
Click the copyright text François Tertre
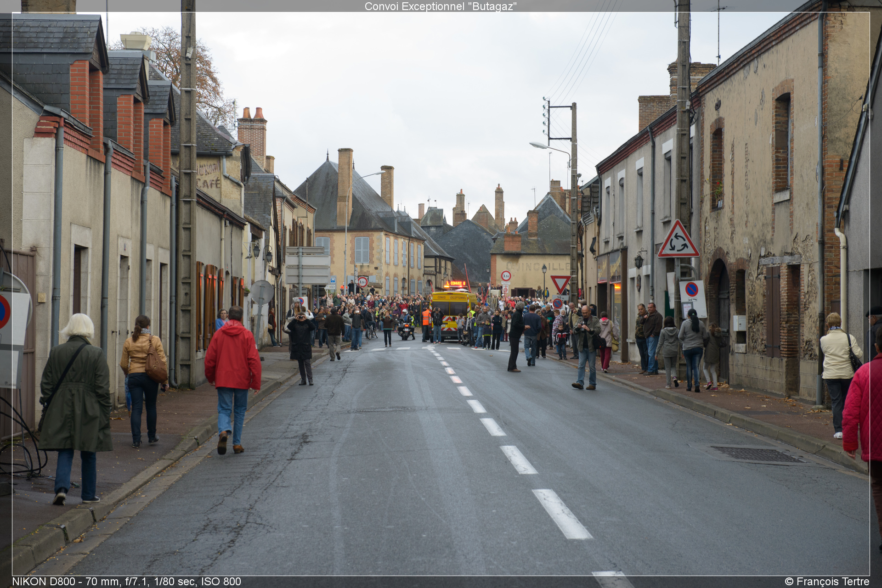tap(827, 582)
